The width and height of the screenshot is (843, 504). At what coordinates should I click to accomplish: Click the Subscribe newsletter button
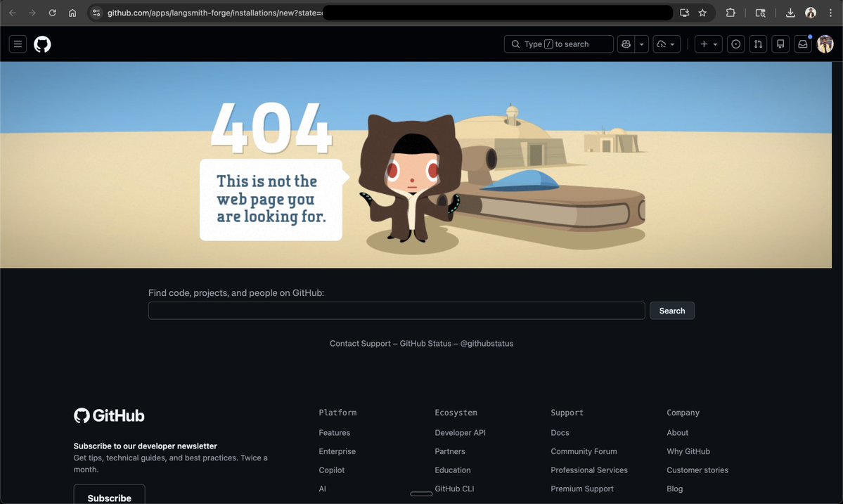pyautogui.click(x=109, y=495)
